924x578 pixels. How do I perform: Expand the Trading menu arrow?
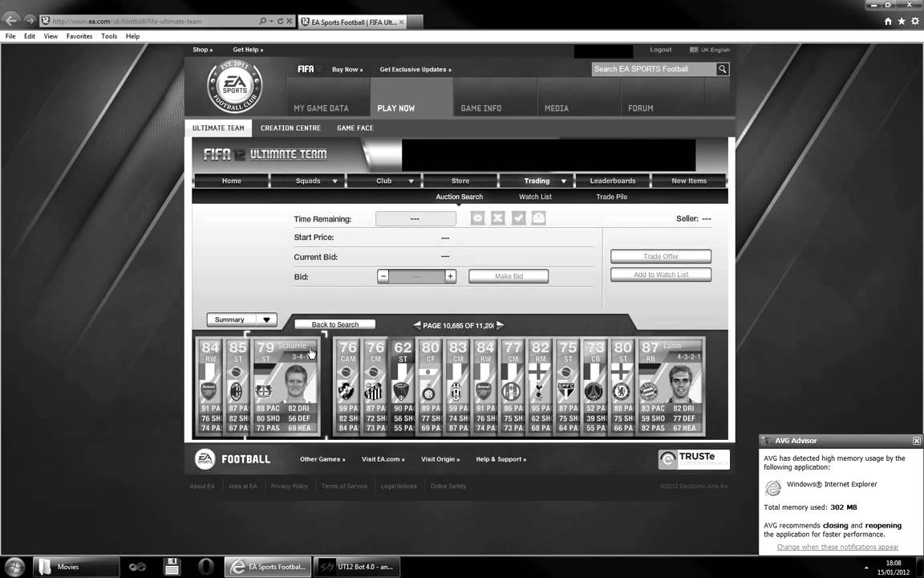click(563, 181)
